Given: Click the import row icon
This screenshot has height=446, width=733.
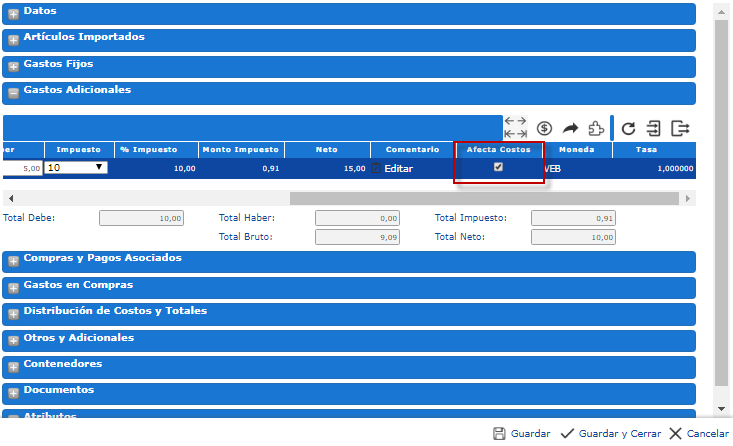Looking at the screenshot, I should (654, 128).
